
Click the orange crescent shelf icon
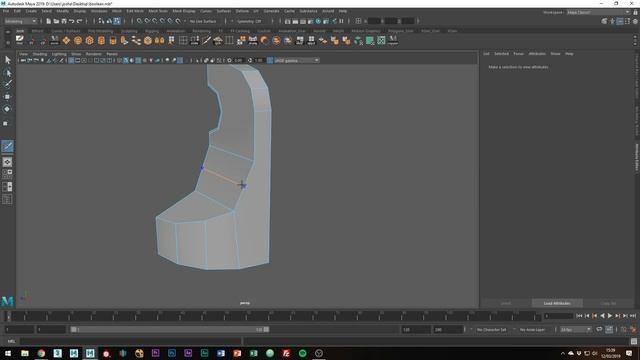[264, 40]
